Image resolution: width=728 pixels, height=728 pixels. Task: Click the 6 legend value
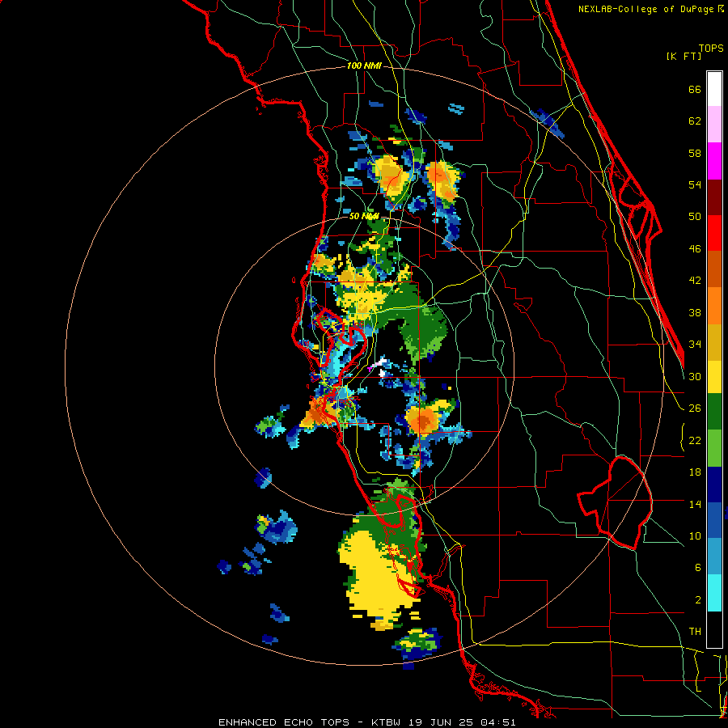[x=698, y=567]
